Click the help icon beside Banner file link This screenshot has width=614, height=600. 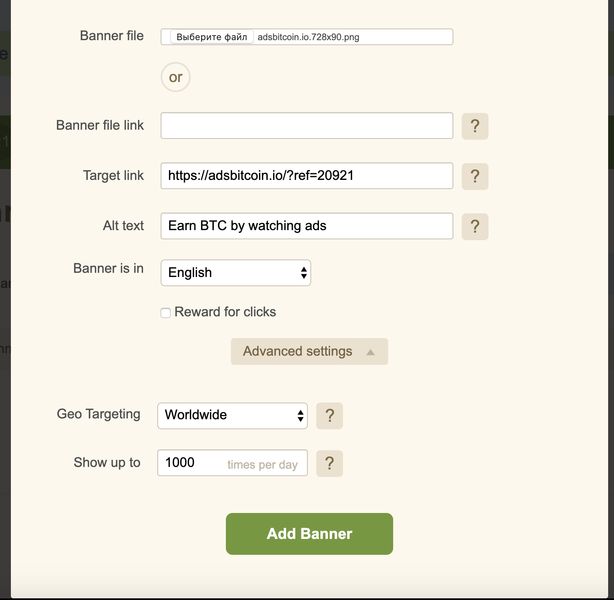tap(474, 126)
